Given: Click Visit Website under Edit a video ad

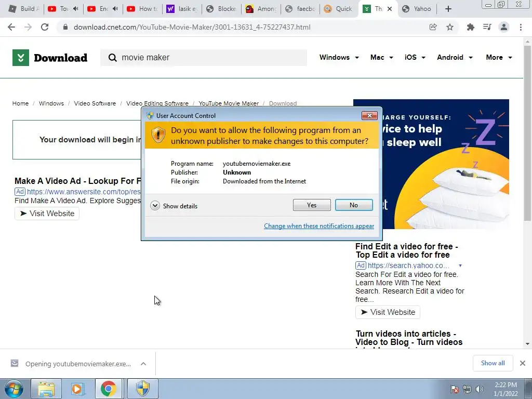Looking at the screenshot, I should [388, 312].
